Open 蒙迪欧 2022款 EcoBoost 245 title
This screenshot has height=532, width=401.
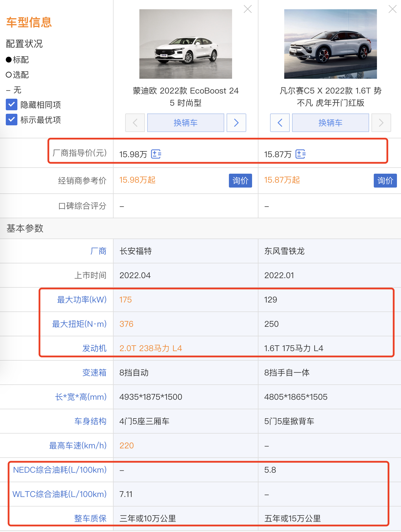186,97
